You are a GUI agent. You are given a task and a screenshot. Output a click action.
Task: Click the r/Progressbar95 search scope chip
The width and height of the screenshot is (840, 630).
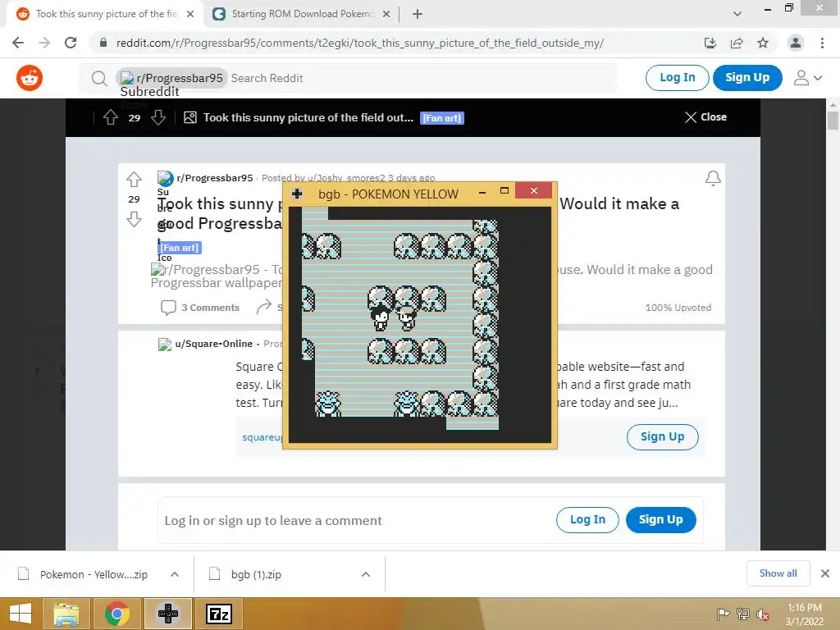pyautogui.click(x=171, y=78)
